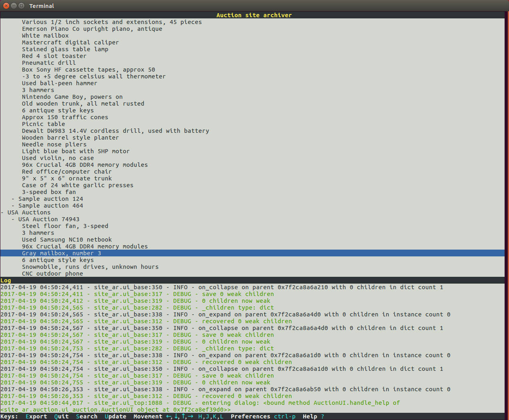The image size is (509, 420).
Task: Click Help in the keys bar
Action: point(310,416)
